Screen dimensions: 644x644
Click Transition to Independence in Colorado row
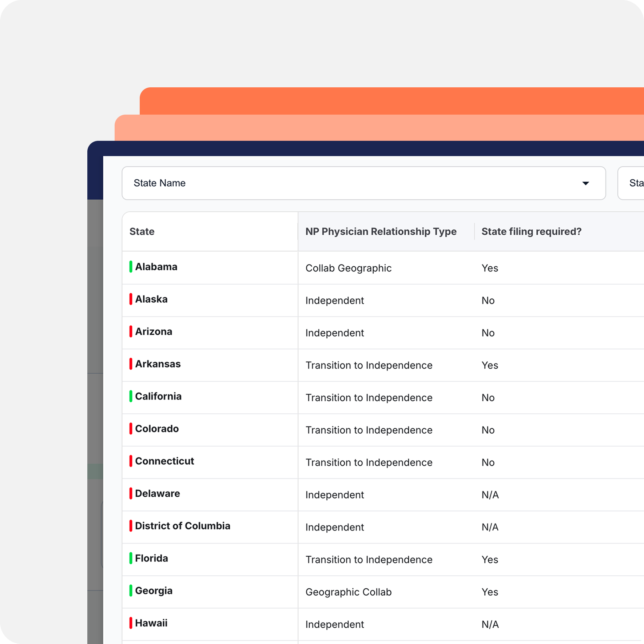click(x=369, y=430)
